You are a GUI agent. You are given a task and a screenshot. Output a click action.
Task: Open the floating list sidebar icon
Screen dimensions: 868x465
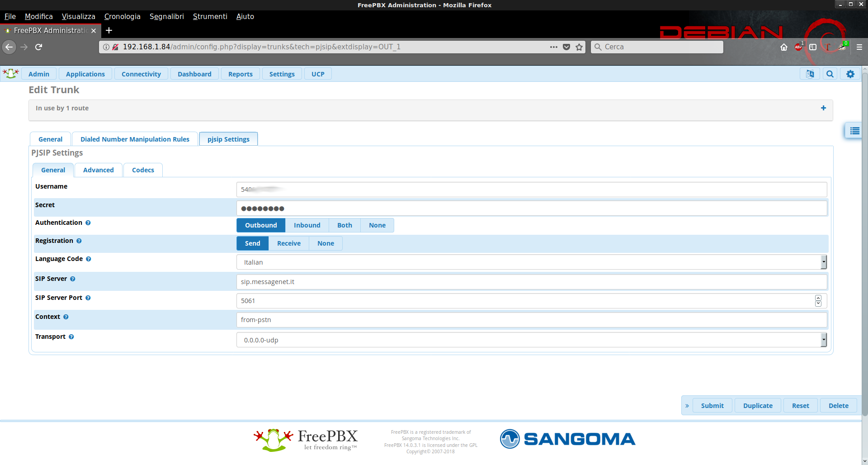854,131
